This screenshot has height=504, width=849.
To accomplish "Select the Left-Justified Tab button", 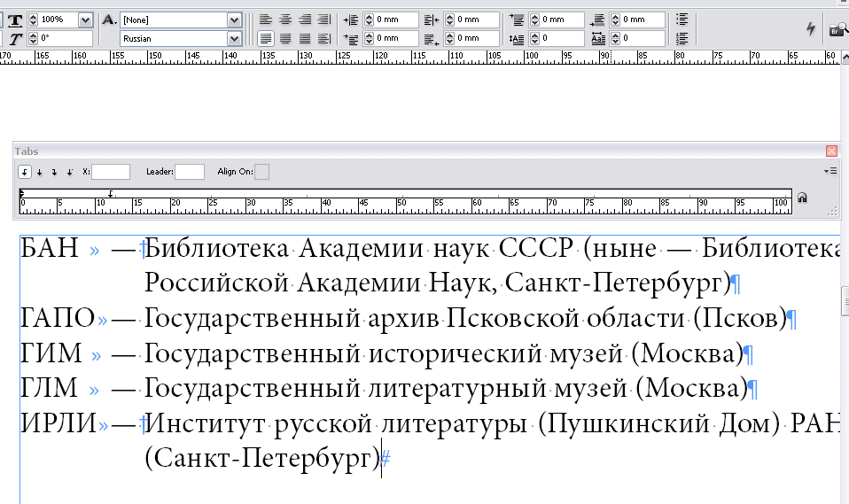I will [24, 172].
